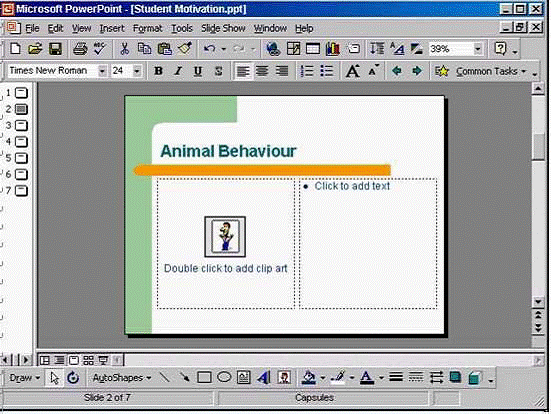The height and width of the screenshot is (414, 551).
Task: Click Increase Font Size large A icon
Action: pyautogui.click(x=352, y=71)
